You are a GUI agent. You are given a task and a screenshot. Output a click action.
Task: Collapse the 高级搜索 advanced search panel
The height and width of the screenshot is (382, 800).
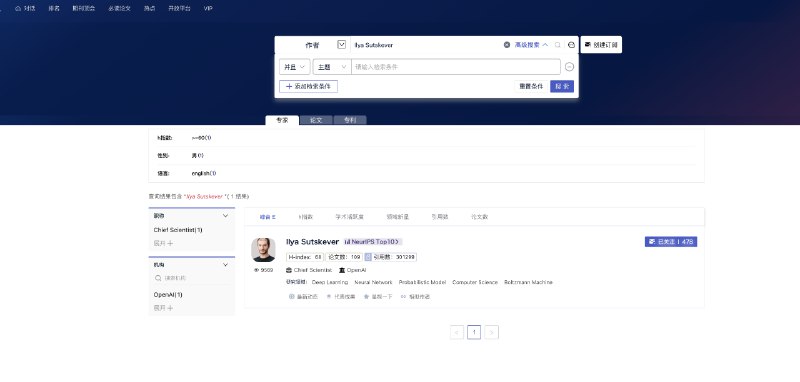click(531, 45)
